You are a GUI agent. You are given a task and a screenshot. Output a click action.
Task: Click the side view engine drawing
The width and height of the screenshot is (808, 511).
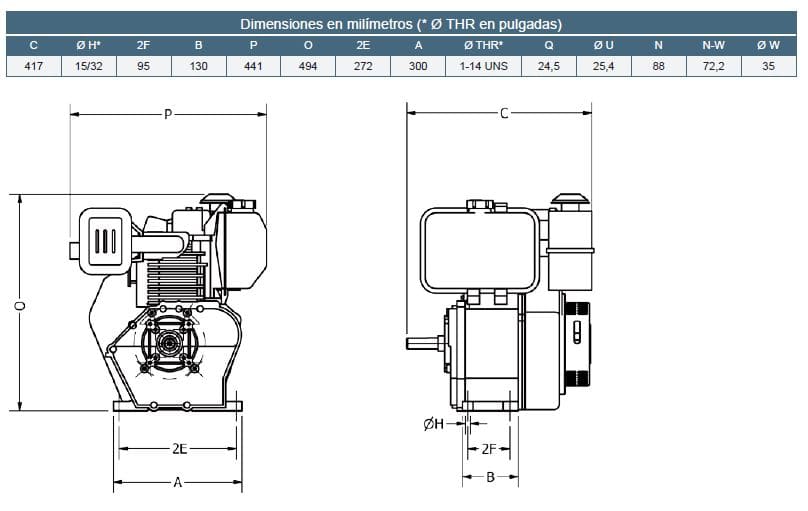500,303
